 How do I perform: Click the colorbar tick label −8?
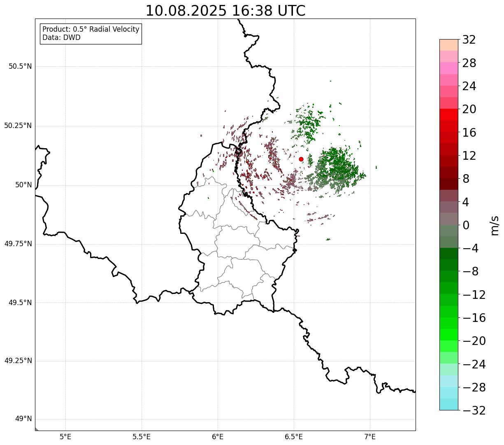pos(471,272)
